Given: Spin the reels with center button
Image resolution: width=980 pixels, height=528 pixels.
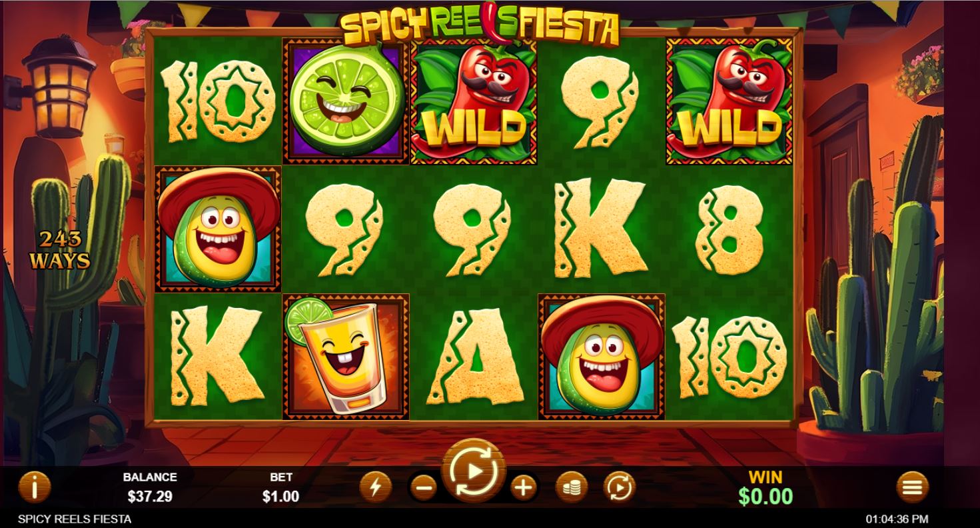Looking at the screenshot, I should pos(474,471).
